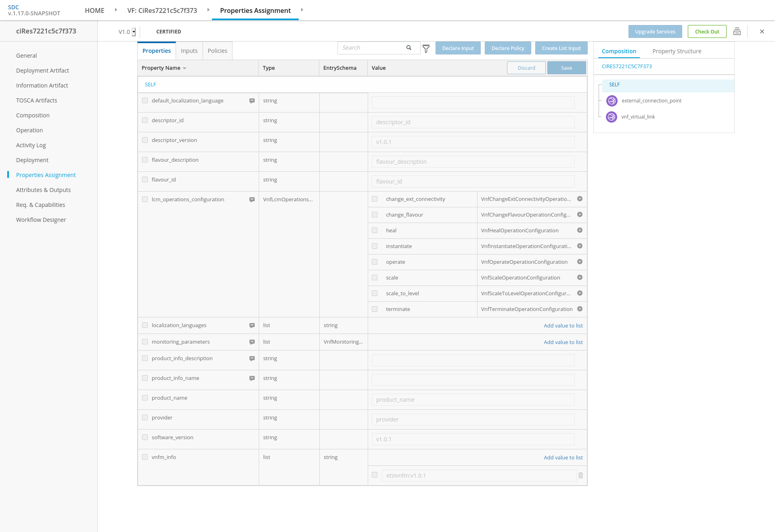Check the flavour_id checkbox
This screenshot has width=775, height=532.
pos(145,179)
